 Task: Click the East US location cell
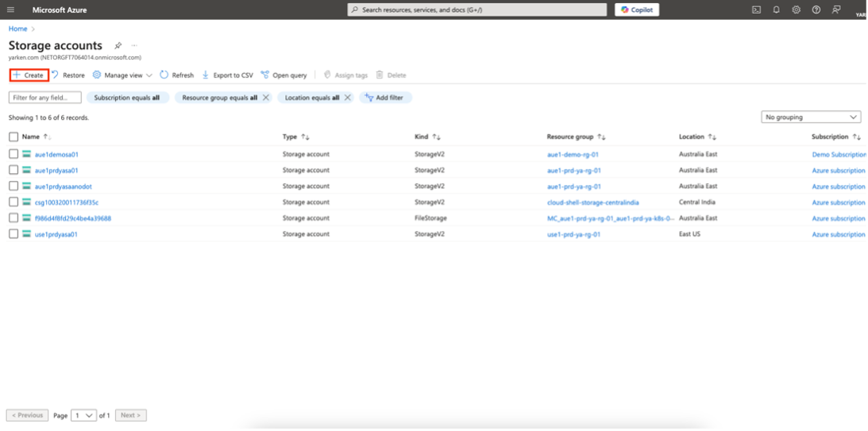(690, 234)
